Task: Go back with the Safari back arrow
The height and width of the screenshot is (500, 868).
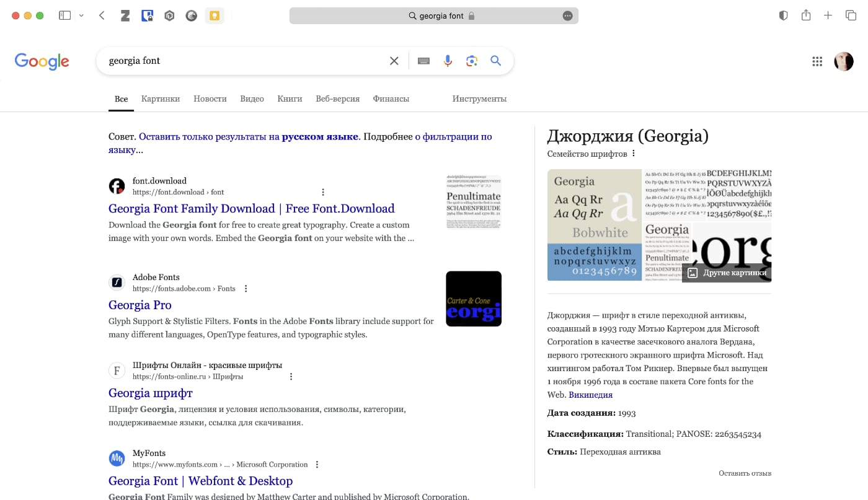Action: coord(102,15)
